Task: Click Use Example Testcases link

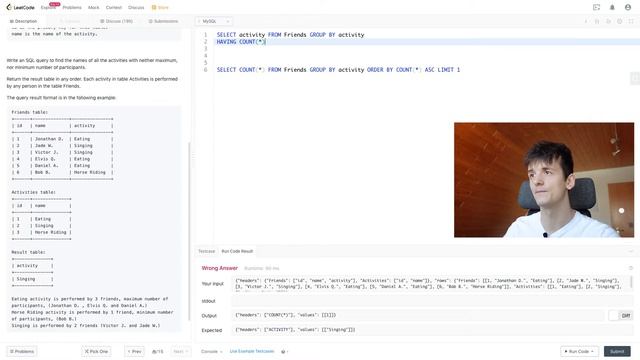Action: [x=252, y=351]
